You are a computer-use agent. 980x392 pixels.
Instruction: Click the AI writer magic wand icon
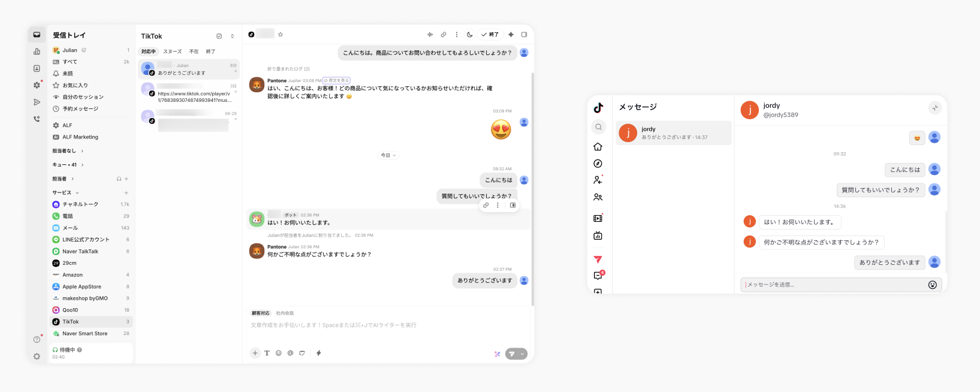pos(497,354)
